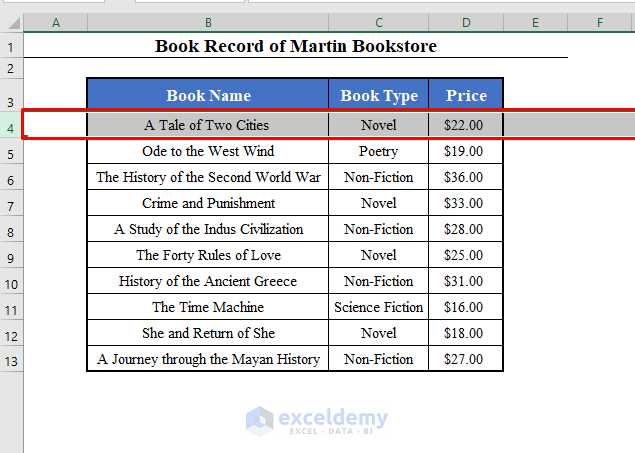Viewport: 635px width, 453px height.
Task: Select column D header
Action: point(466,22)
